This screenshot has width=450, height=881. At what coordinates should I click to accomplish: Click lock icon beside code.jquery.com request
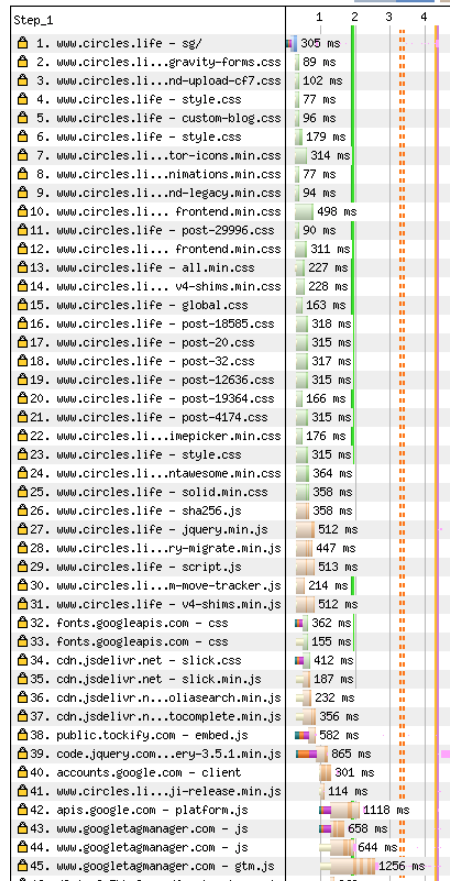(x=22, y=753)
